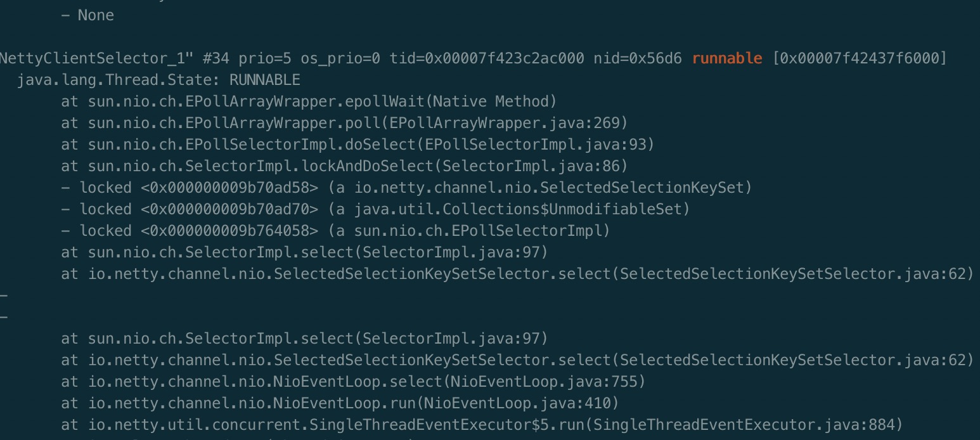Select the locked 0x000000009b764058 EPollSelectorImpl line
The height and width of the screenshot is (440, 980).
pos(335,231)
